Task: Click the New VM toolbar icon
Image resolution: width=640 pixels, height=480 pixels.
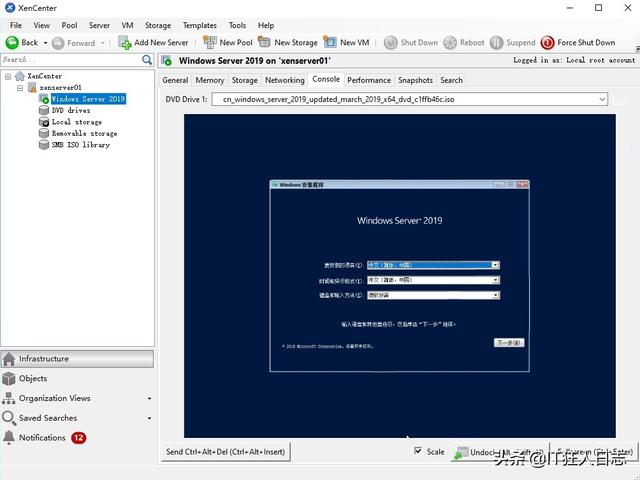Action: tap(330, 42)
